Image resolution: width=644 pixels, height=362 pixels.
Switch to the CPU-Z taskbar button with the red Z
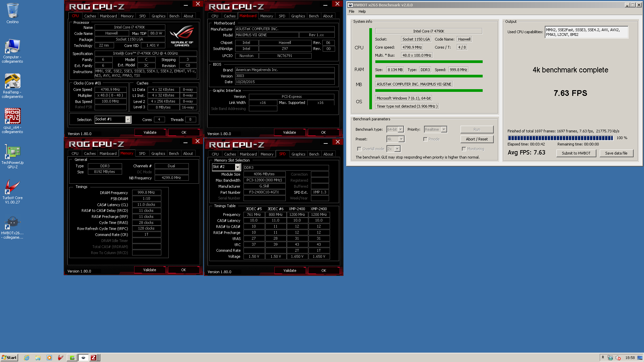pos(94,358)
